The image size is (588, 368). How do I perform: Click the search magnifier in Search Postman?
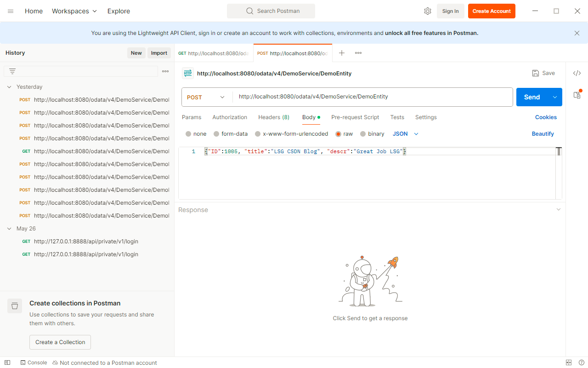pos(250,11)
